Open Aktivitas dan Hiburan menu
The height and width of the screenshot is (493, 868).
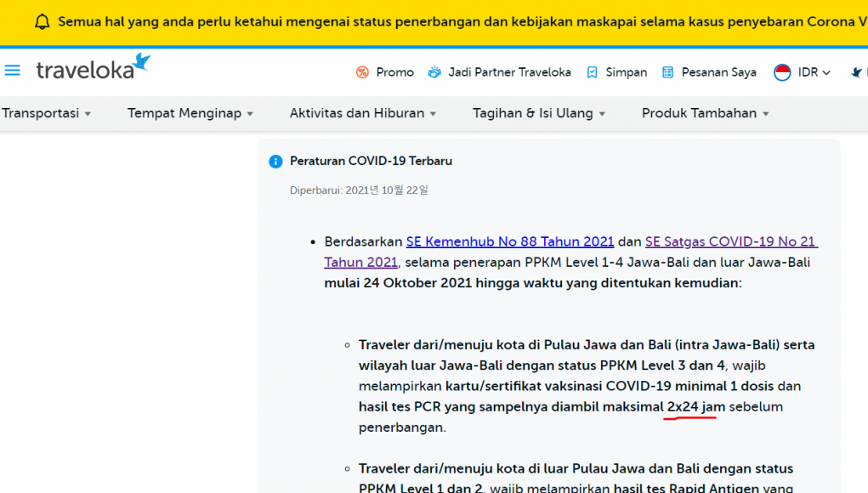click(363, 113)
